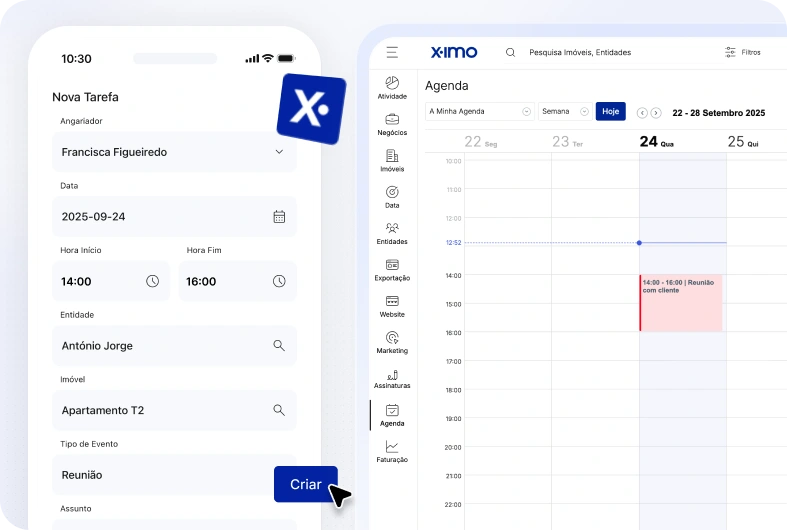The image size is (787, 530).
Task: Click the Tipo de Evento Reunião field
Action: point(160,475)
